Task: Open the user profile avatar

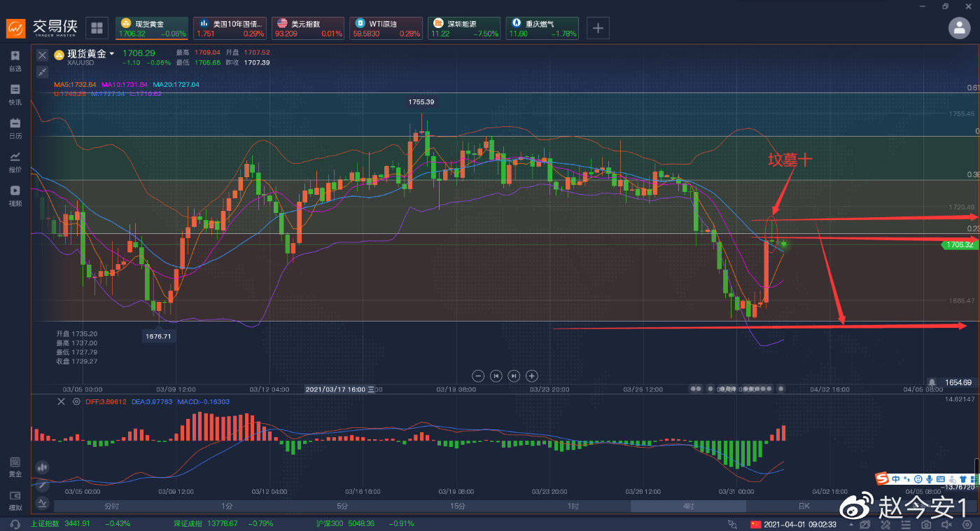Action: click(959, 28)
